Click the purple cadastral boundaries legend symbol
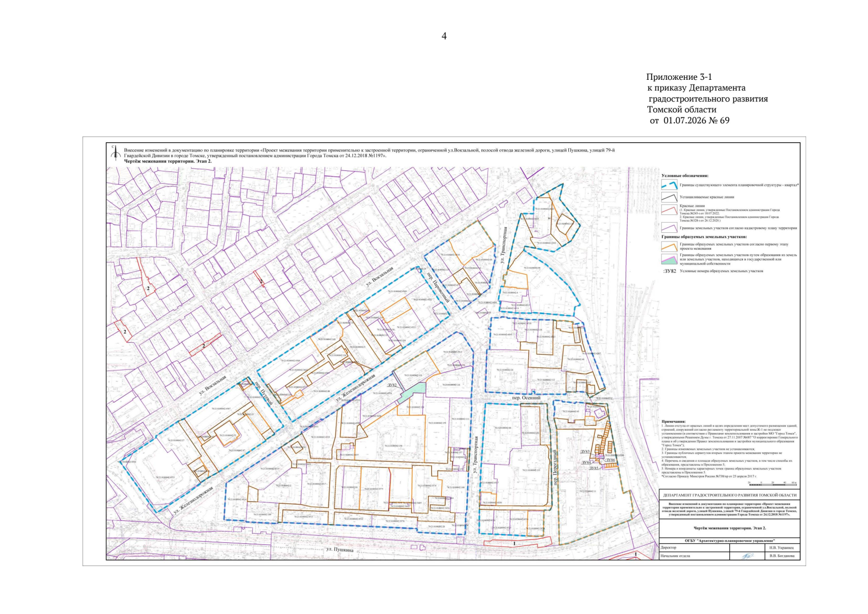Screen dimensions: 868x614 [x=669, y=228]
